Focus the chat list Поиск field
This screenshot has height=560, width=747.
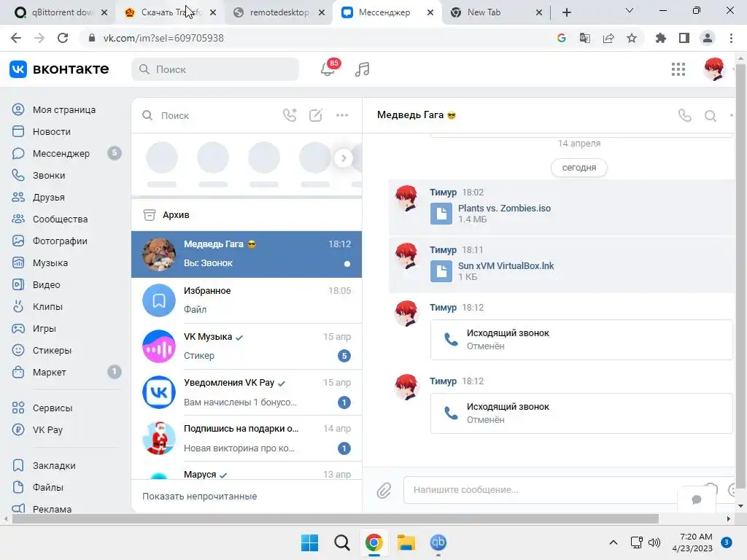208,116
